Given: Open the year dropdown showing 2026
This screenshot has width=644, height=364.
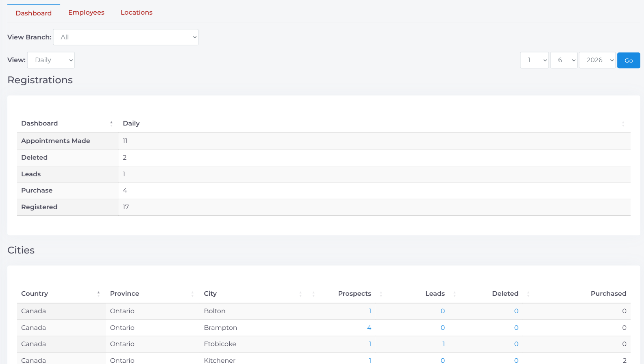Looking at the screenshot, I should point(597,60).
